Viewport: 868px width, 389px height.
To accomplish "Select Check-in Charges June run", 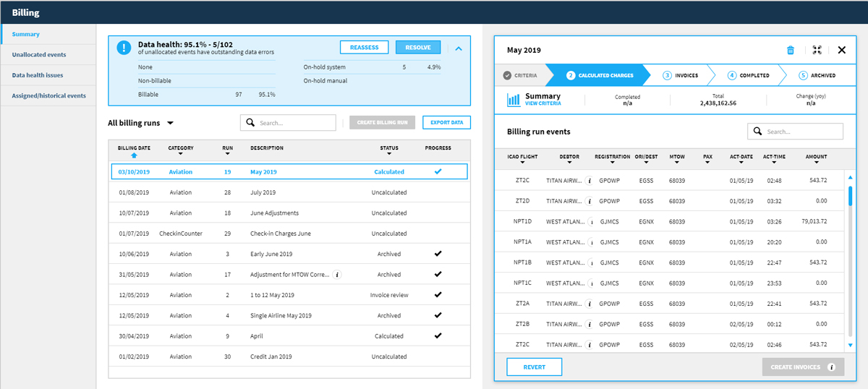I will 289,234.
